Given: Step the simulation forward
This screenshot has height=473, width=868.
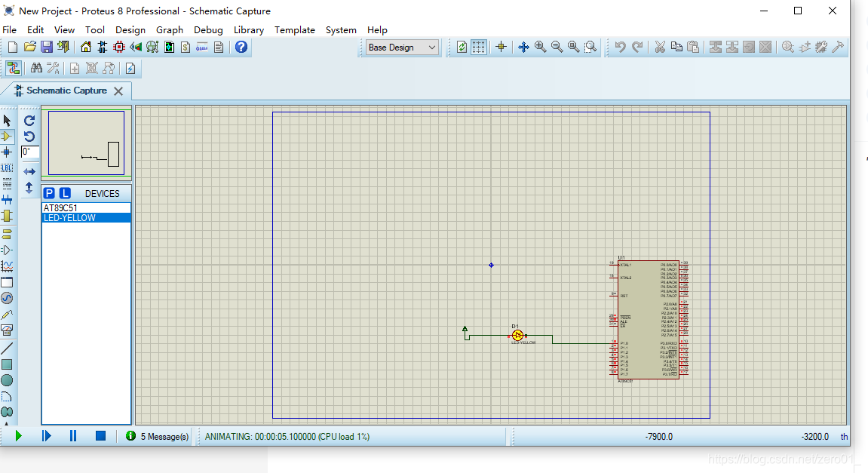Looking at the screenshot, I should point(47,436).
